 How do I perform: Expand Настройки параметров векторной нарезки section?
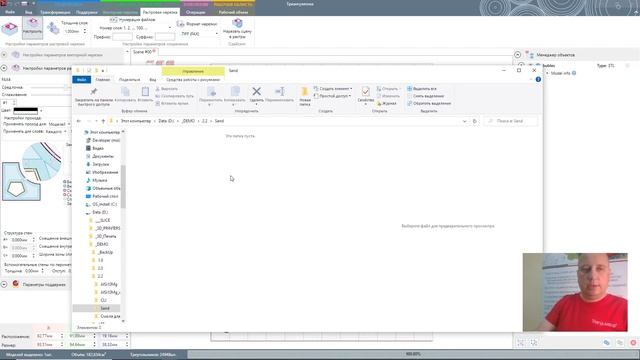tap(4, 55)
